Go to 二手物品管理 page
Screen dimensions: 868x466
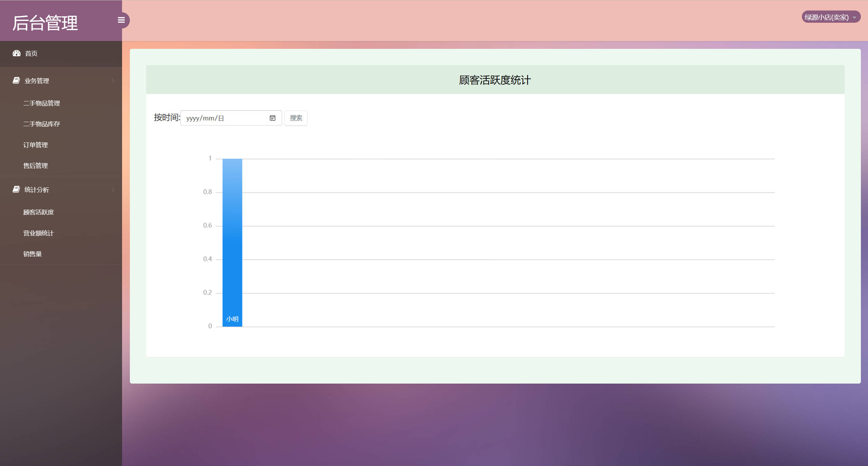[42, 103]
